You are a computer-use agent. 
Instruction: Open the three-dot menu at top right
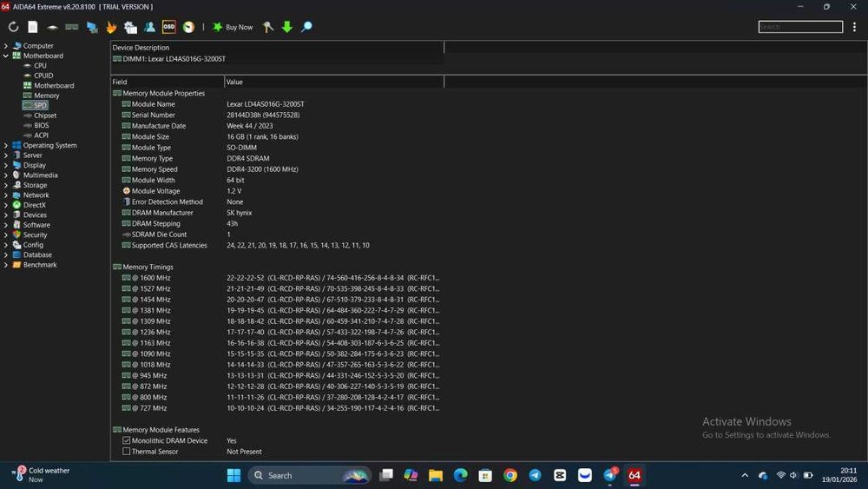854,27
